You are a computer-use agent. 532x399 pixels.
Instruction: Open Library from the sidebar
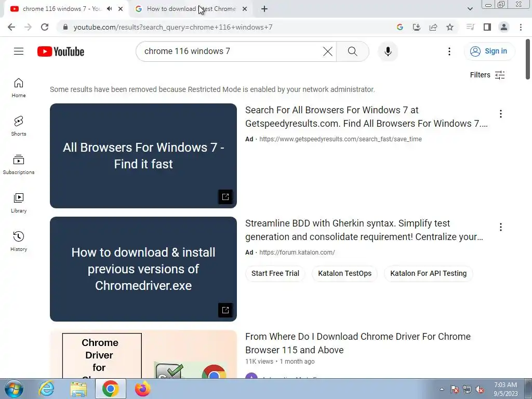[19, 203]
